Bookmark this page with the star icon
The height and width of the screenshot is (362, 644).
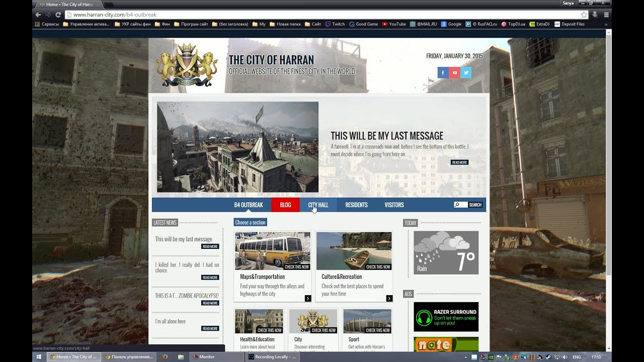point(584,15)
